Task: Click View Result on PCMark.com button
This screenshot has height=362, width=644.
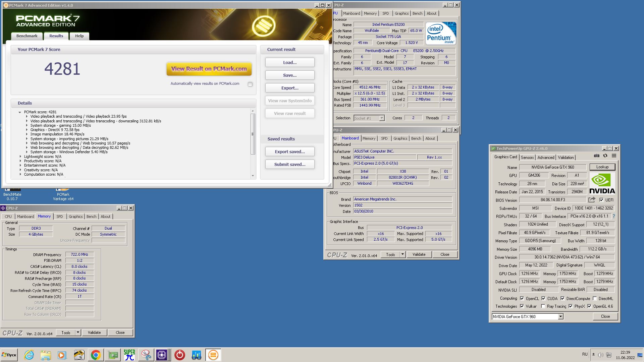Action: click(x=209, y=69)
